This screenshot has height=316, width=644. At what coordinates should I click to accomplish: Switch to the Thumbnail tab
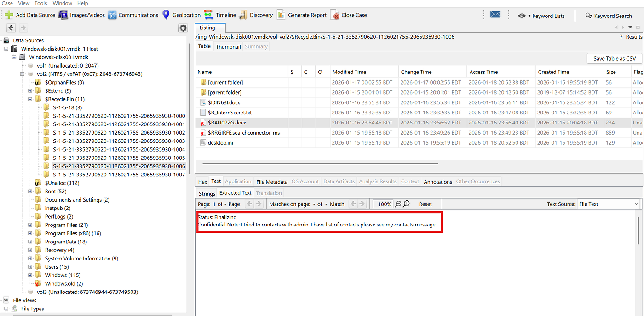point(228,46)
